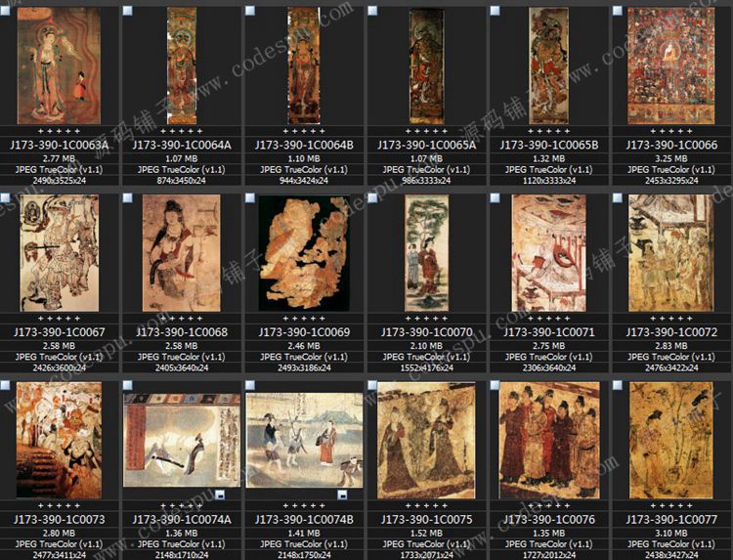Tick the checkbox for J173-390-1C0067
733x560 pixels.
point(5,197)
